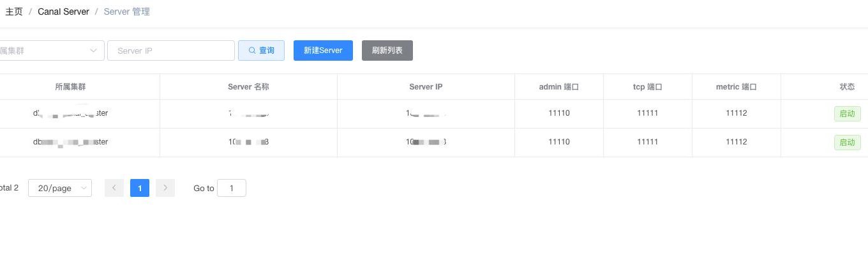Click the admin 端口 column header
Viewport: 868px width, 264px height.
pyautogui.click(x=558, y=87)
